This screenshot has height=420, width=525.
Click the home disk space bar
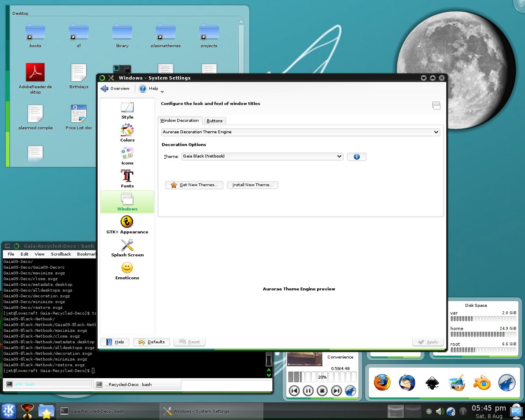point(483,334)
